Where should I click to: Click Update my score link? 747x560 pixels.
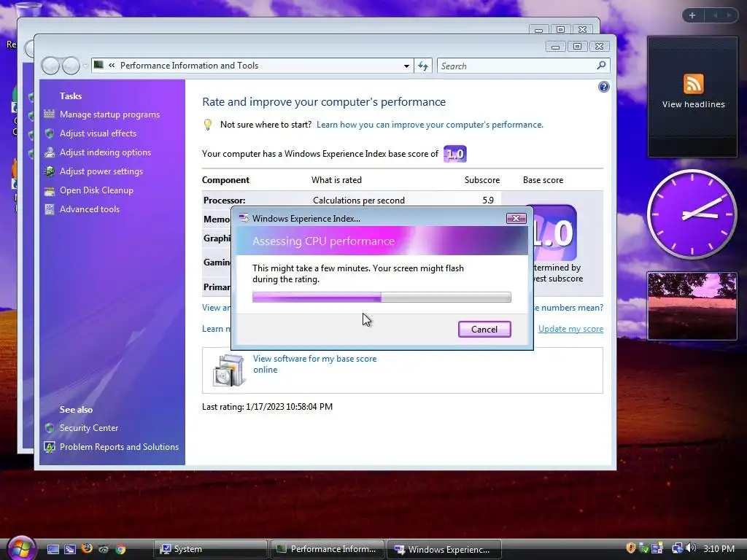click(x=570, y=329)
